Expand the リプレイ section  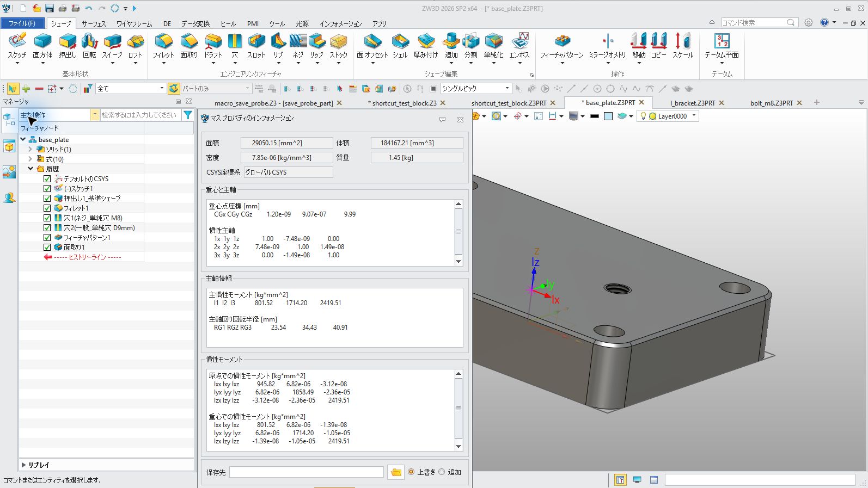[23, 465]
